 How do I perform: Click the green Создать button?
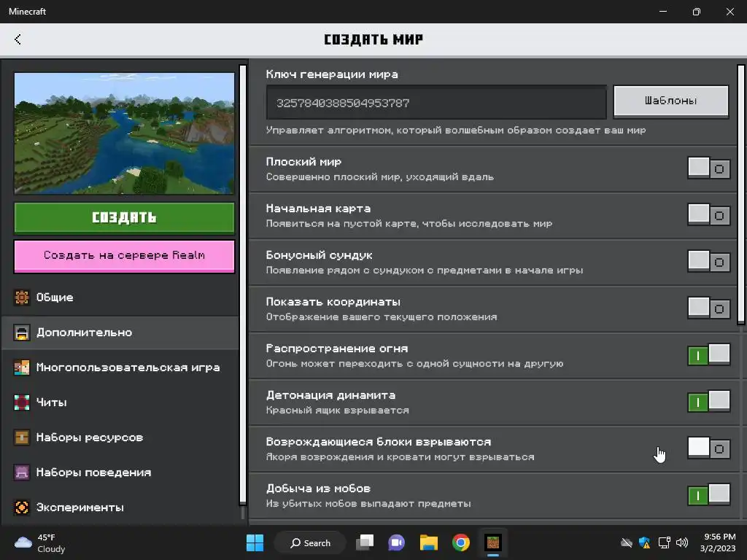point(124,217)
